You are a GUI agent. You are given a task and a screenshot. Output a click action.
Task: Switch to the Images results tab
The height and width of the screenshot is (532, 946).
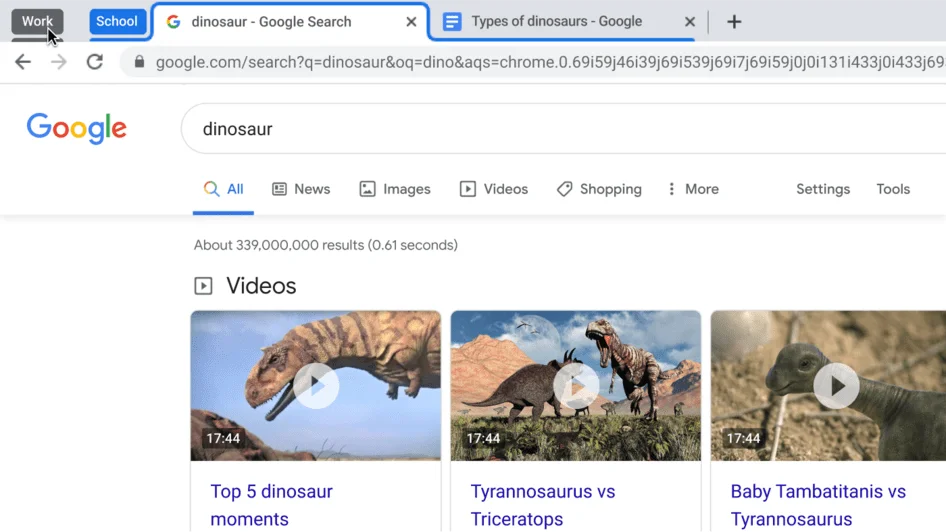point(395,189)
